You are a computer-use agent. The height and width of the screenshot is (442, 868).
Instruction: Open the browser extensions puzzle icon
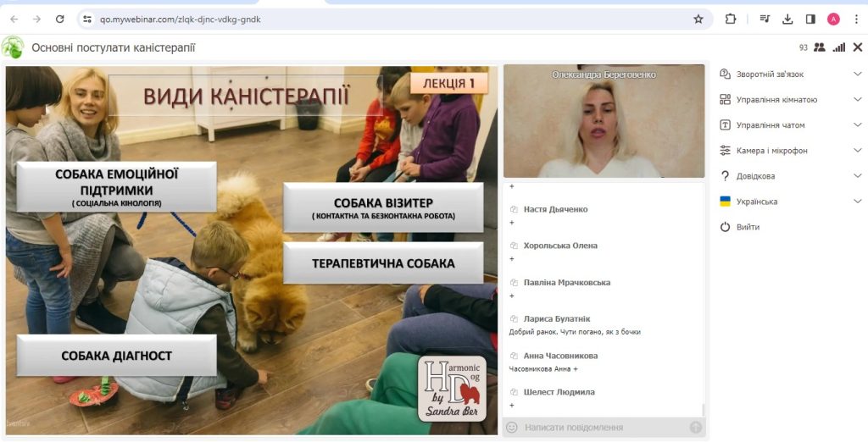(x=731, y=19)
